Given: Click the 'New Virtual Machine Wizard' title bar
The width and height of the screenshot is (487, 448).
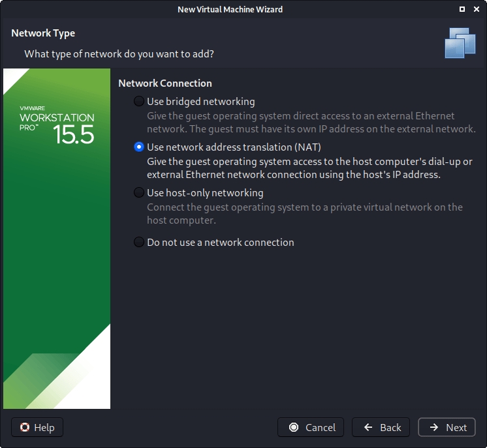Looking at the screenshot, I should point(230,10).
